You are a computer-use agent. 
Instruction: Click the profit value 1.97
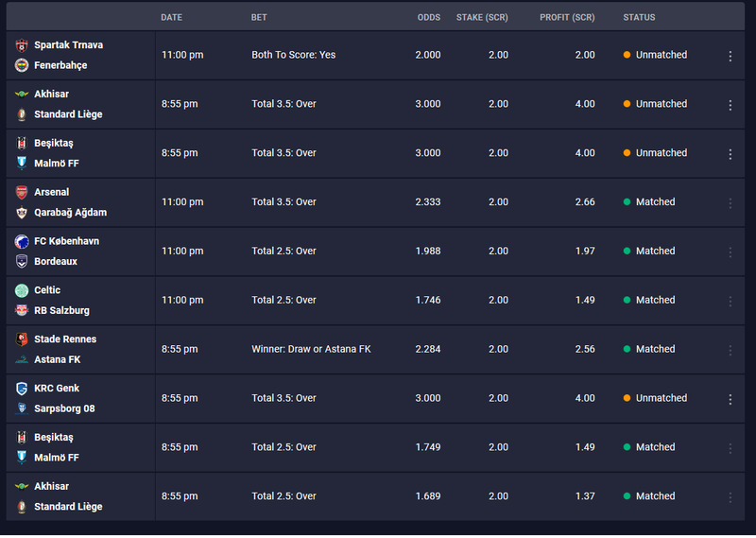(585, 252)
